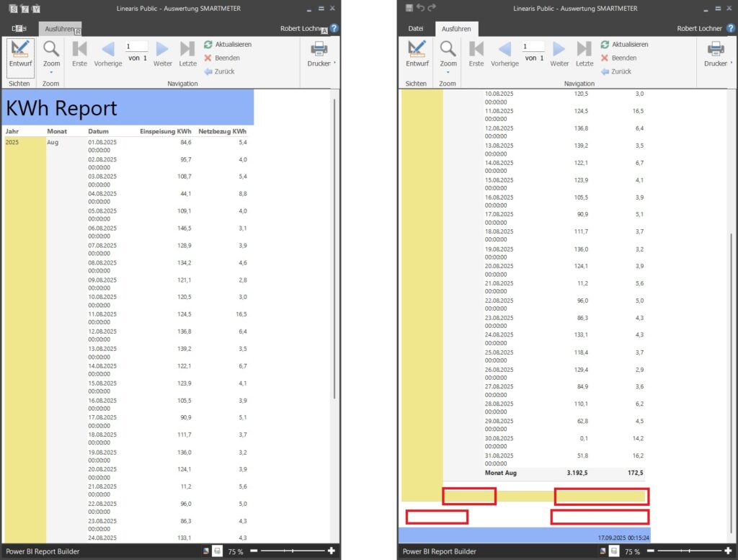Click Robert Lochner account name, right window
The width and height of the screenshot is (738, 560).
pyautogui.click(x=699, y=29)
